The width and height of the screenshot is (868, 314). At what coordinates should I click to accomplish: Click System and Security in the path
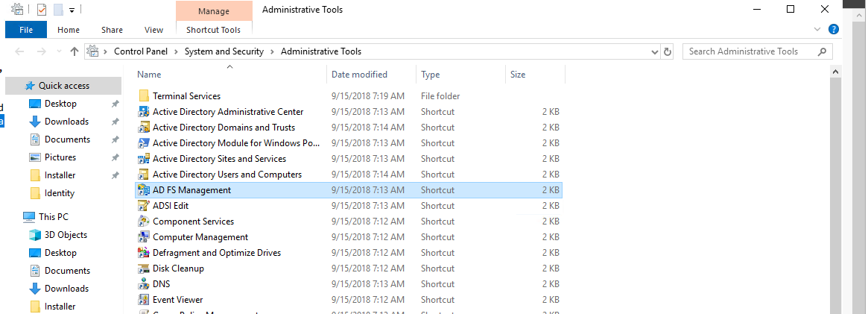[224, 51]
